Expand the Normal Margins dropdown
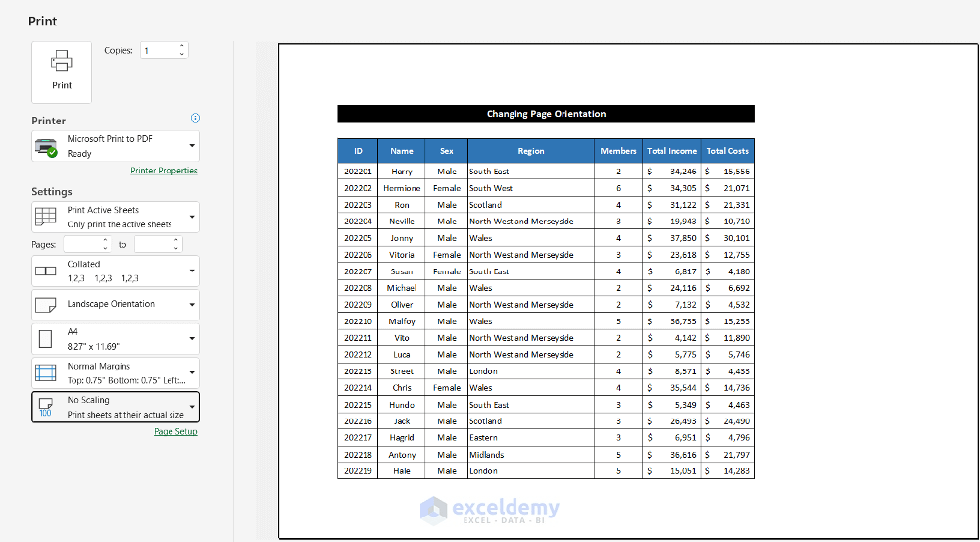This screenshot has width=980, height=542. click(192, 372)
